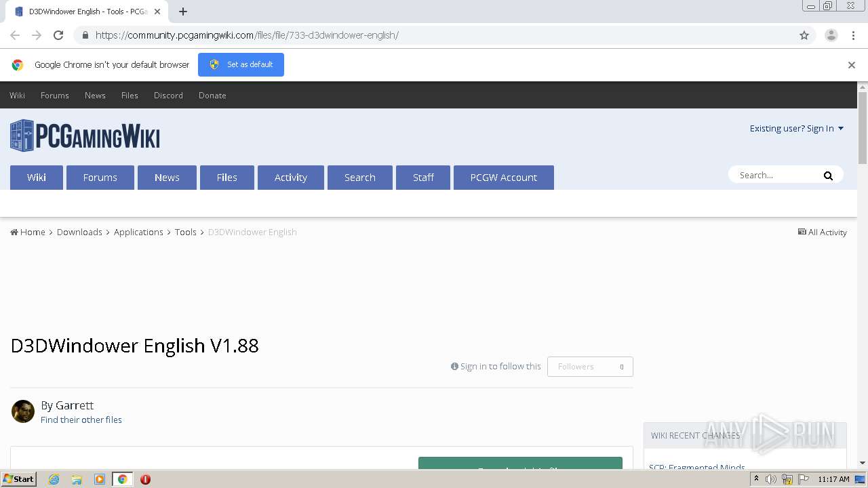Show hidden system tray icons
This screenshot has width=868, height=488.
[756, 479]
